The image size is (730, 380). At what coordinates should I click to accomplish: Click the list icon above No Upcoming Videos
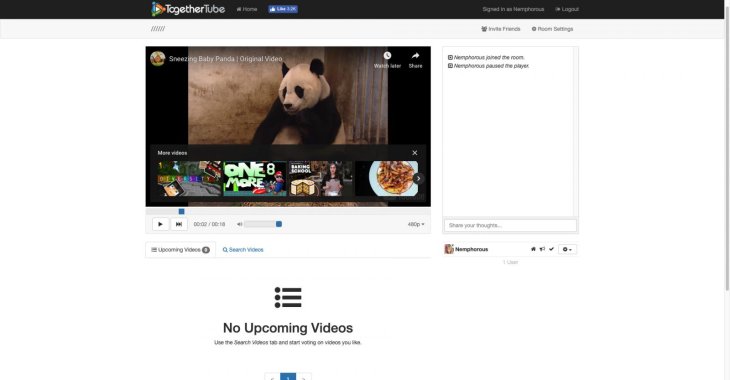(x=288, y=298)
